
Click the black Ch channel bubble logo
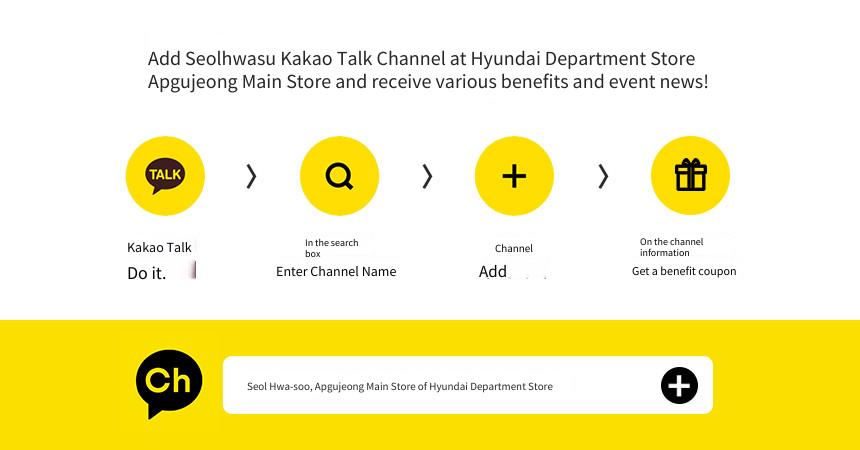pos(169,384)
